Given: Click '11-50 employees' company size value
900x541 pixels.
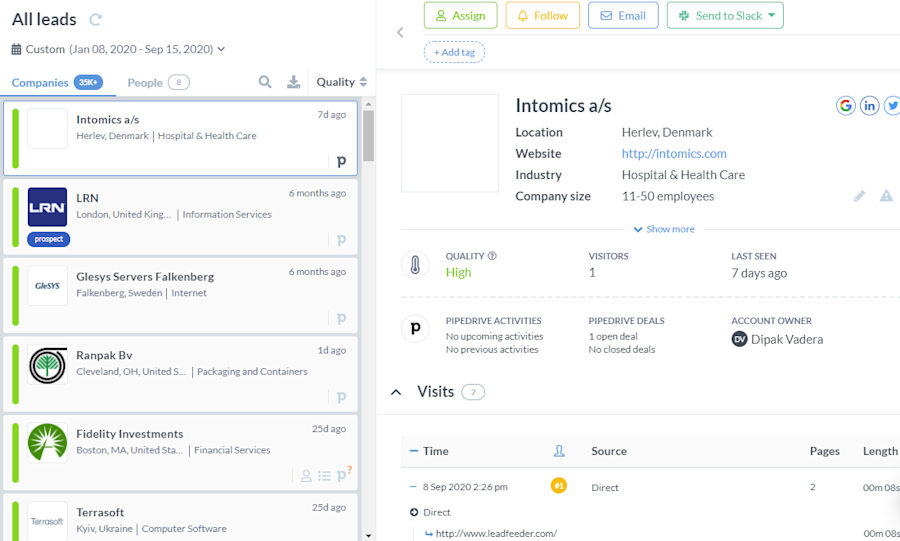Looking at the screenshot, I should [x=668, y=196].
